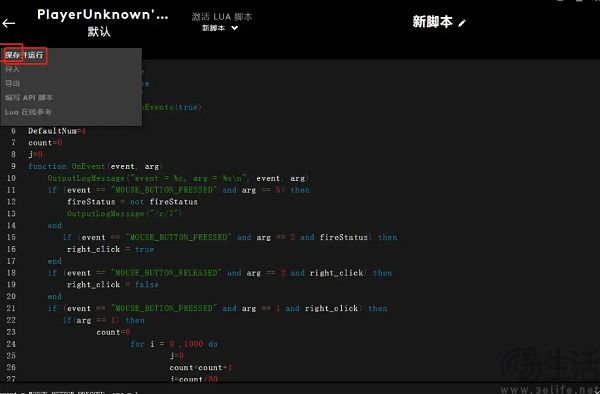Place cursor on fireStatus = not fireStatus line
This screenshot has height=394, width=600.
pos(132,202)
